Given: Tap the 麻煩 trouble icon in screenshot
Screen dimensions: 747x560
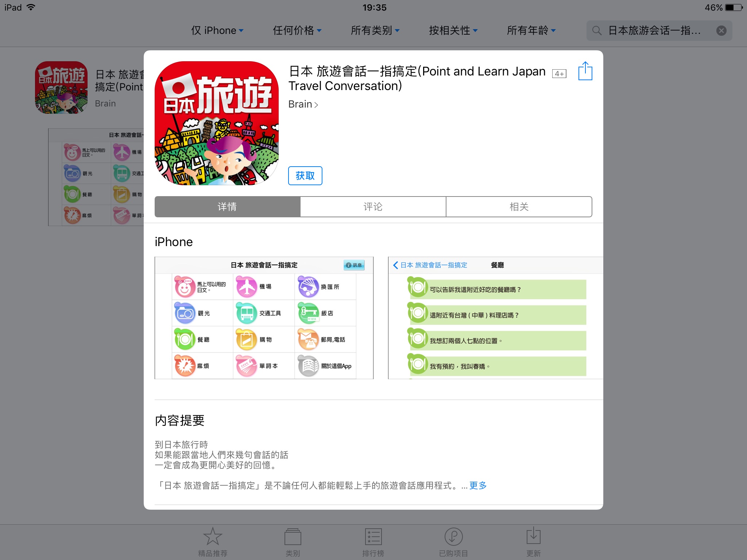Looking at the screenshot, I should coord(185,366).
